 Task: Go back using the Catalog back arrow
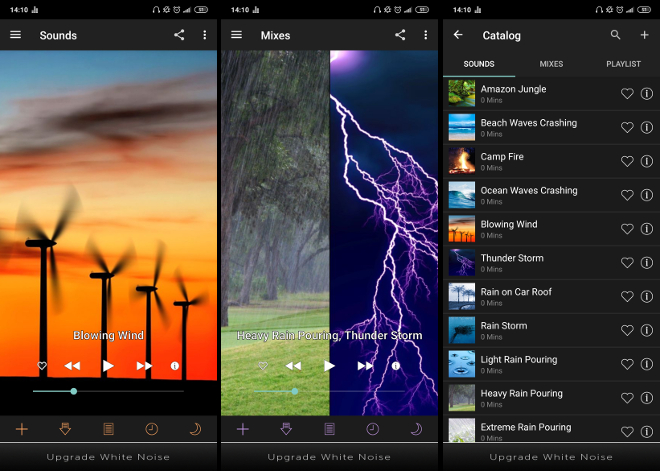pyautogui.click(x=458, y=35)
